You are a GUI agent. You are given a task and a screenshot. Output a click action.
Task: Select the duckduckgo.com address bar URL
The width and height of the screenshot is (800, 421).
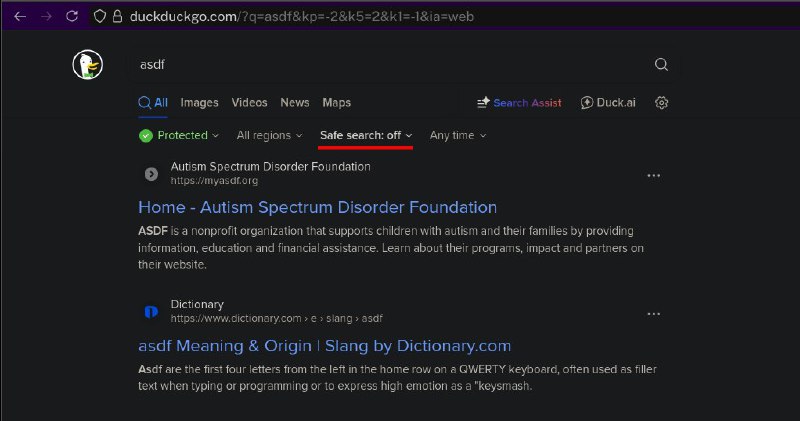click(302, 16)
